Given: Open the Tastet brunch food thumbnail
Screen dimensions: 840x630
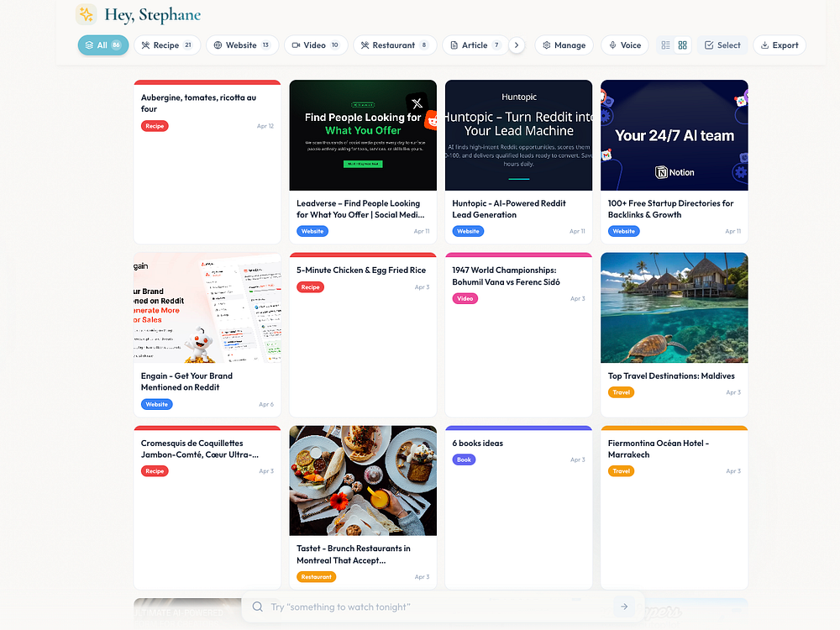Looking at the screenshot, I should coord(363,480).
